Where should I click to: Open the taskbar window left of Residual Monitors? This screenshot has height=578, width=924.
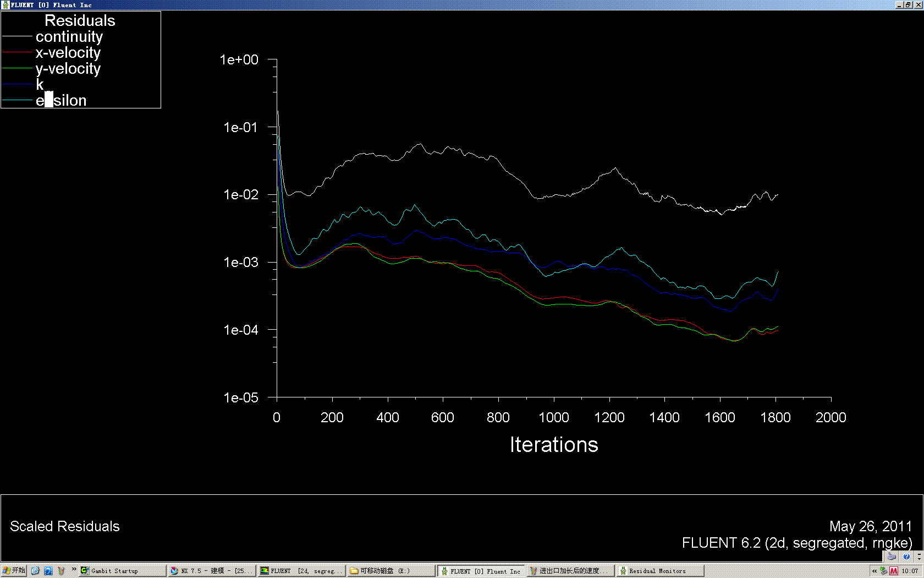[x=570, y=571]
